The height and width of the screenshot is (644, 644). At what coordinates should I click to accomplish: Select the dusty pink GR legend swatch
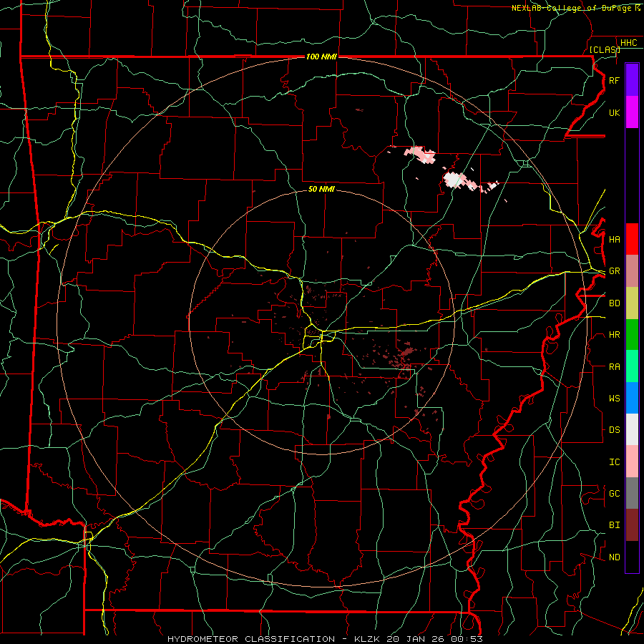pyautogui.click(x=632, y=271)
